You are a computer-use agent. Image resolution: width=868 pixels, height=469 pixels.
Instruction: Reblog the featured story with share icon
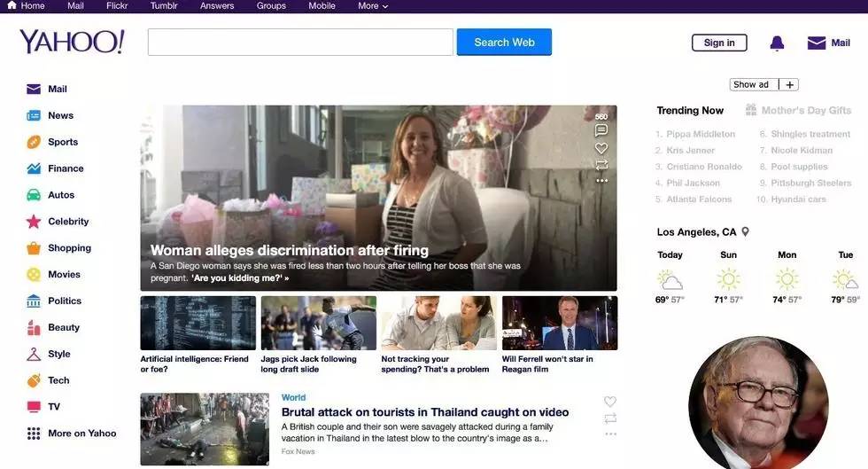tap(601, 165)
